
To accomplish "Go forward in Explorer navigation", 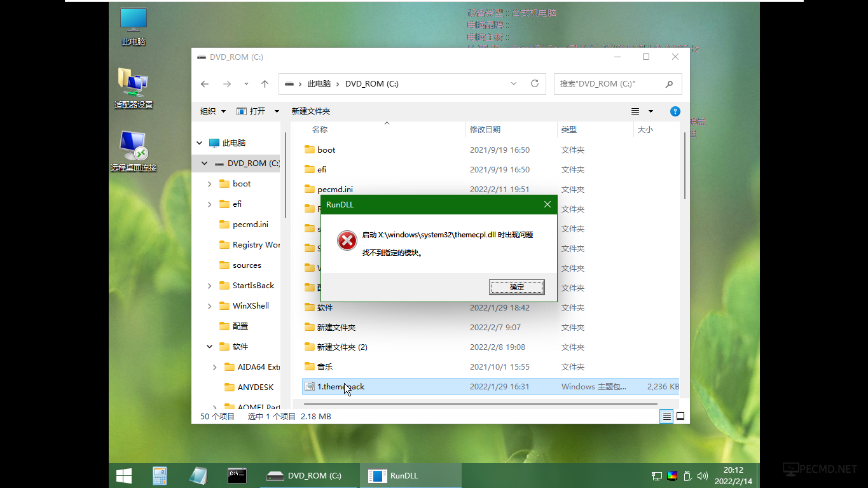I will coord(227,84).
